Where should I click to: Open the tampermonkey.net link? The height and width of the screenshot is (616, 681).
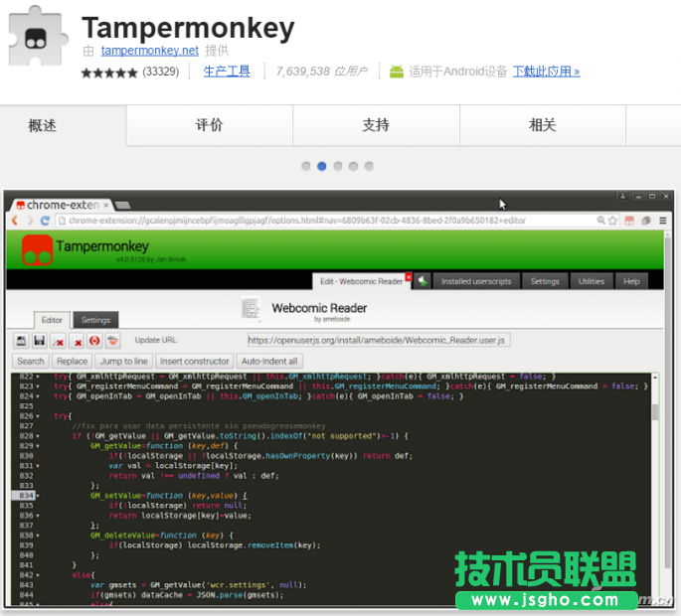point(149,51)
